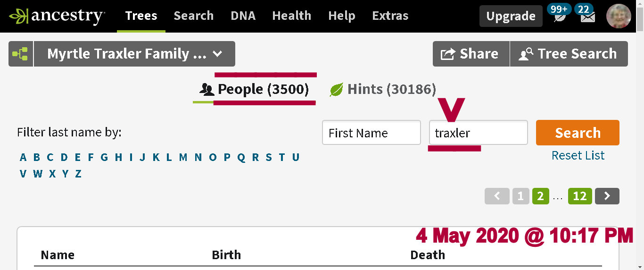Select the People (3500) tab
The image size is (644, 270).
255,89
